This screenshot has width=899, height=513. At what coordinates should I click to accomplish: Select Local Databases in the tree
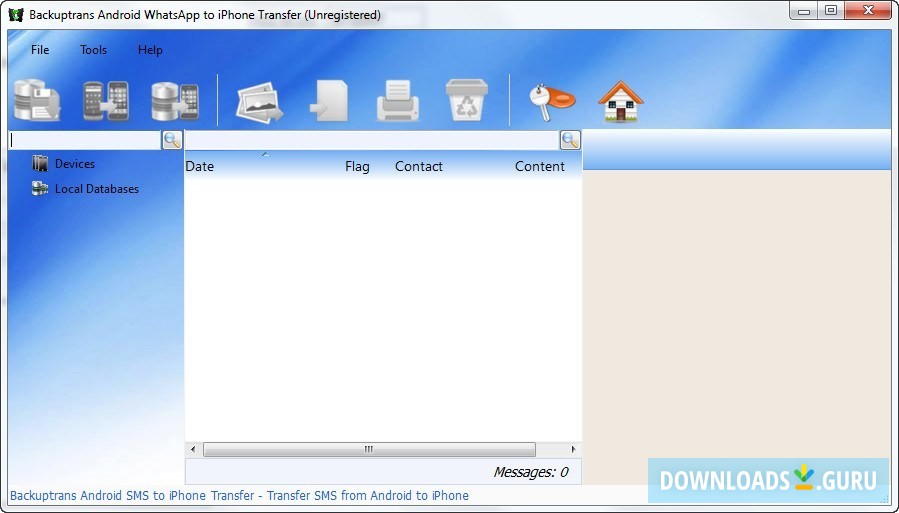pyautogui.click(x=97, y=189)
